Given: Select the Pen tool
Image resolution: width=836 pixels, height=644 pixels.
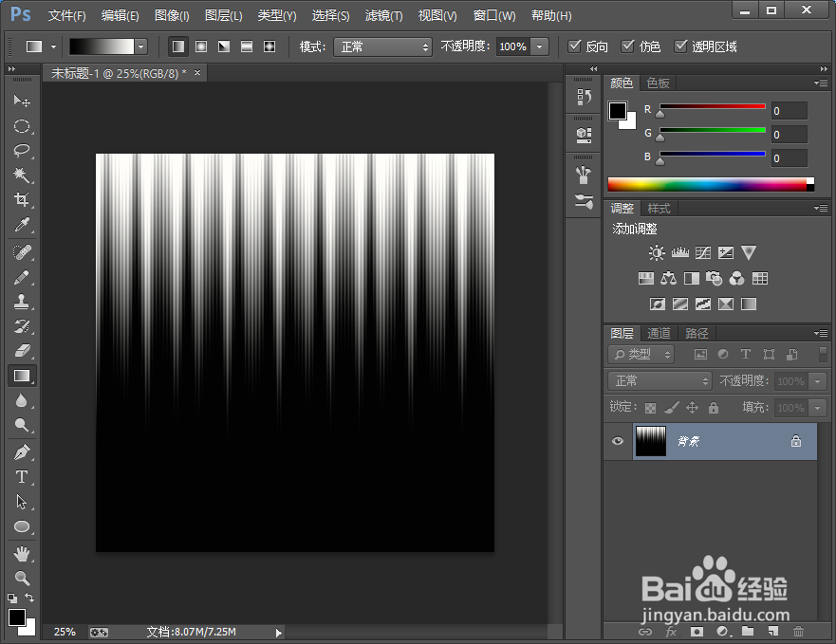Looking at the screenshot, I should point(22,452).
